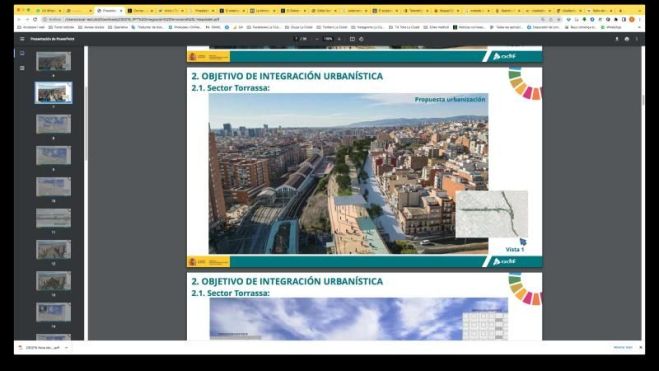Reload the page in browser

(35, 19)
